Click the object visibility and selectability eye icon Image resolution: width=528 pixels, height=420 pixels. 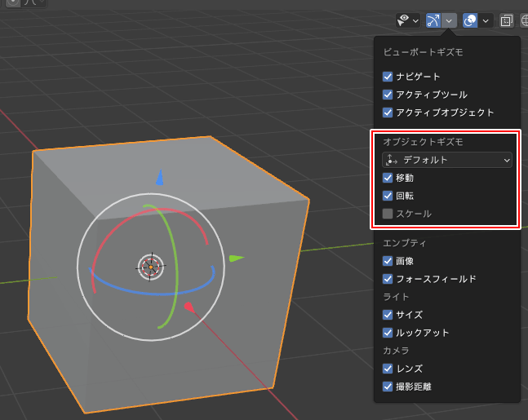point(403,20)
